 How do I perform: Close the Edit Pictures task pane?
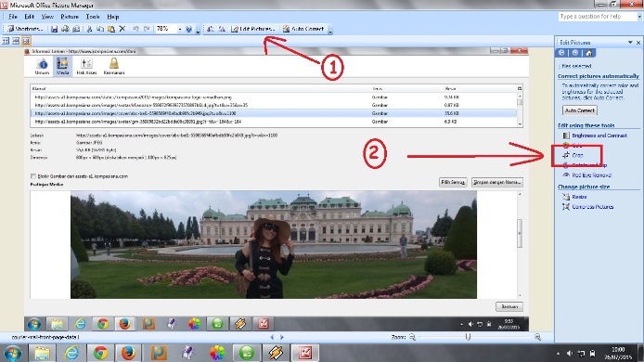coord(638,43)
